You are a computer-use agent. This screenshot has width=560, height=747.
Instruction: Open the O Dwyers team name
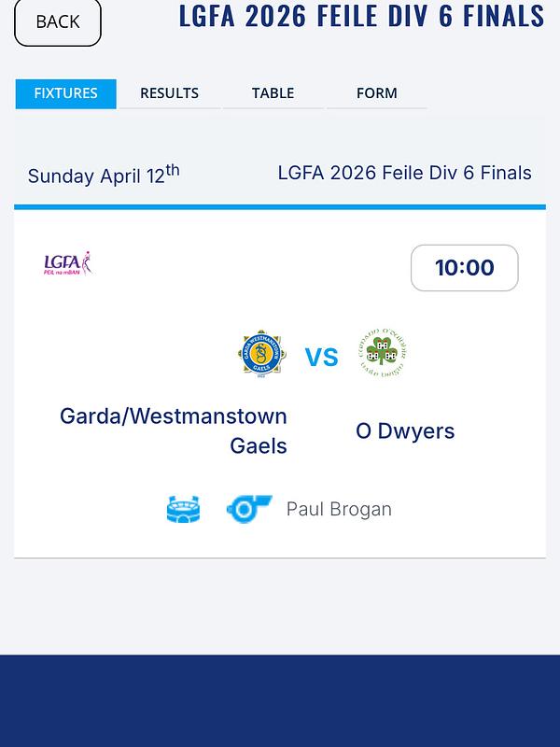[405, 430]
